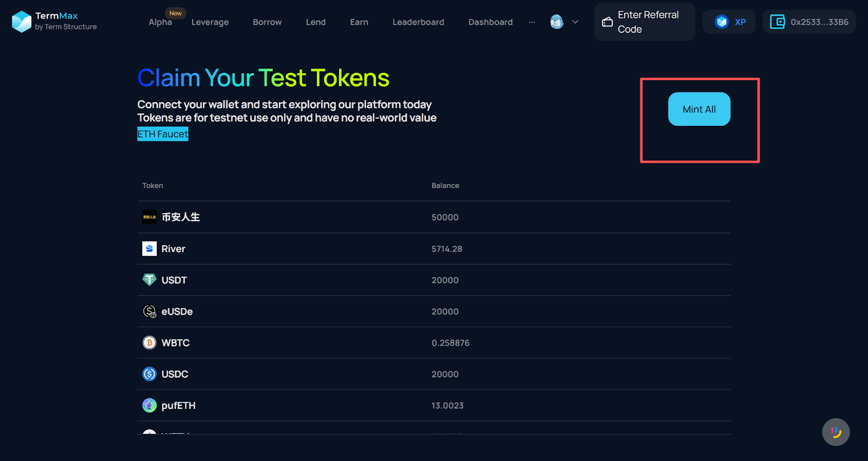
Task: Select the 币安人生 token row
Action: coord(181,217)
